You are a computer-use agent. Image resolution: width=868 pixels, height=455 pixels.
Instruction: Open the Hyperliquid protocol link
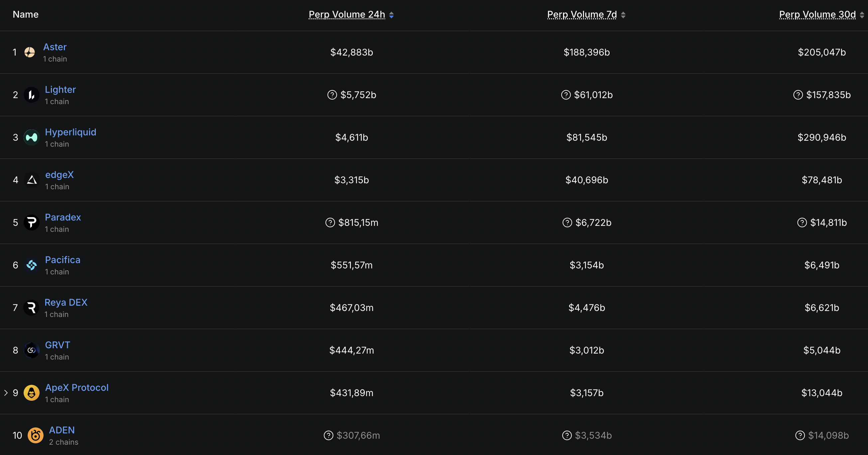[71, 132]
